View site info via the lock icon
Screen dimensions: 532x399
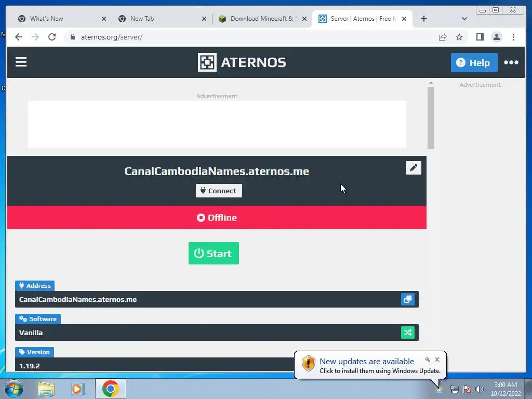(72, 37)
